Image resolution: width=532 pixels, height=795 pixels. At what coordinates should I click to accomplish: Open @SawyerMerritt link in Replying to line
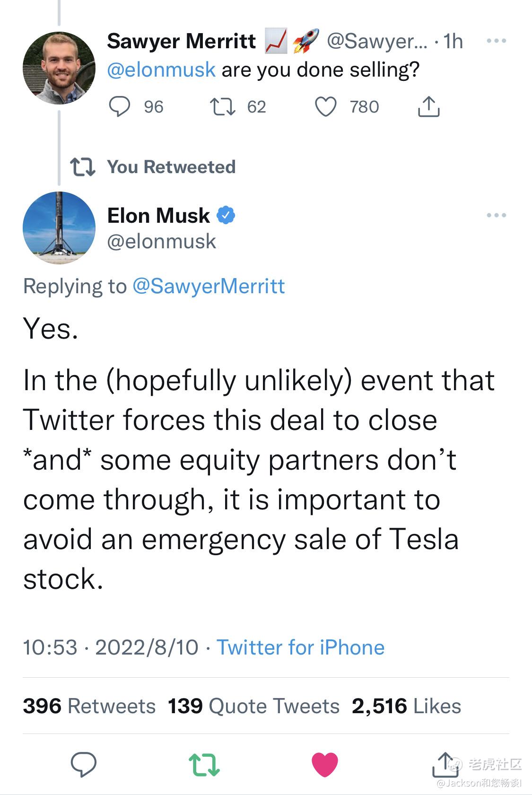(x=209, y=287)
